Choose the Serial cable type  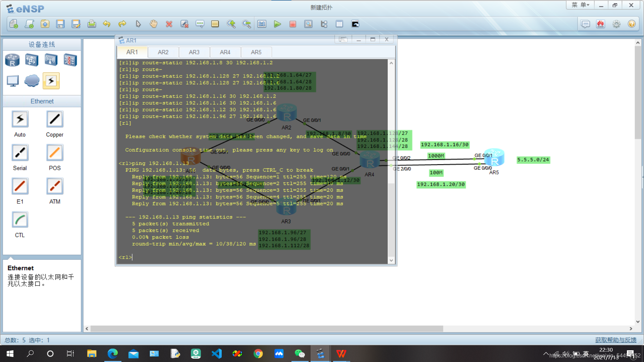point(20,153)
